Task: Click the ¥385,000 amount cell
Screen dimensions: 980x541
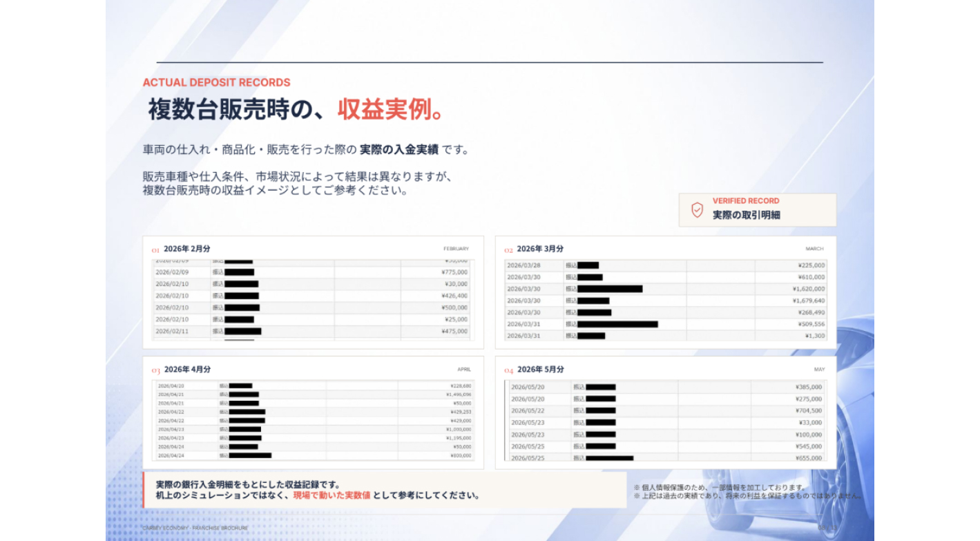Action: tap(809, 387)
